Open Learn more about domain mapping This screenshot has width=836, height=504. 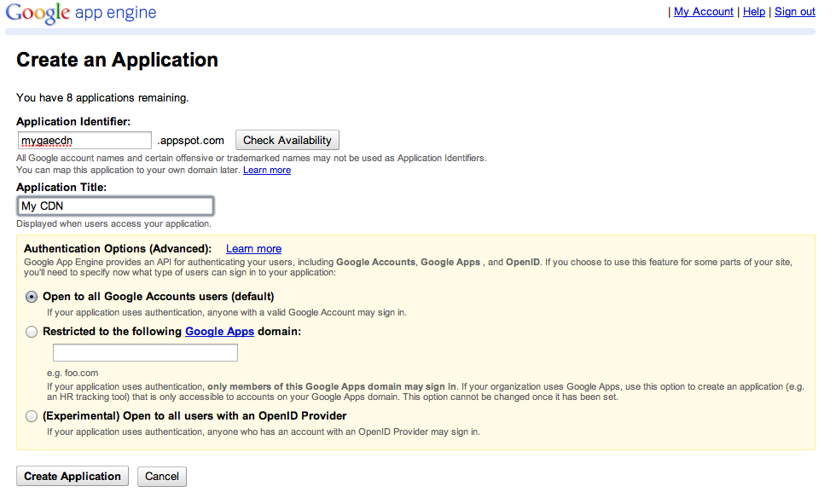click(x=266, y=170)
